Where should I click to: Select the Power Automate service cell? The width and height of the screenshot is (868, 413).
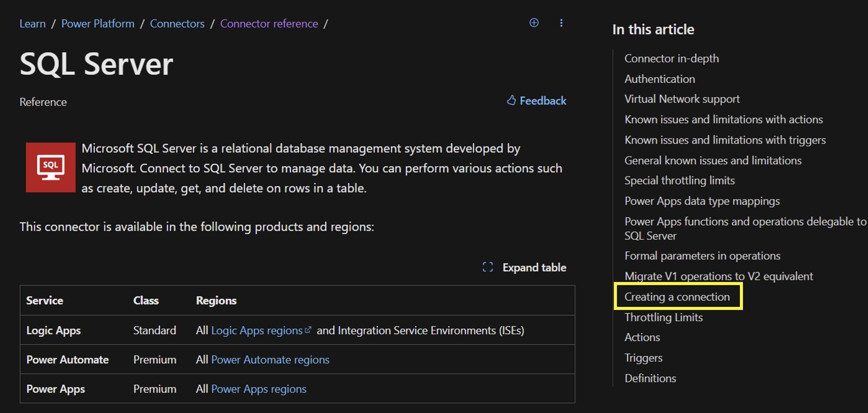(x=67, y=360)
